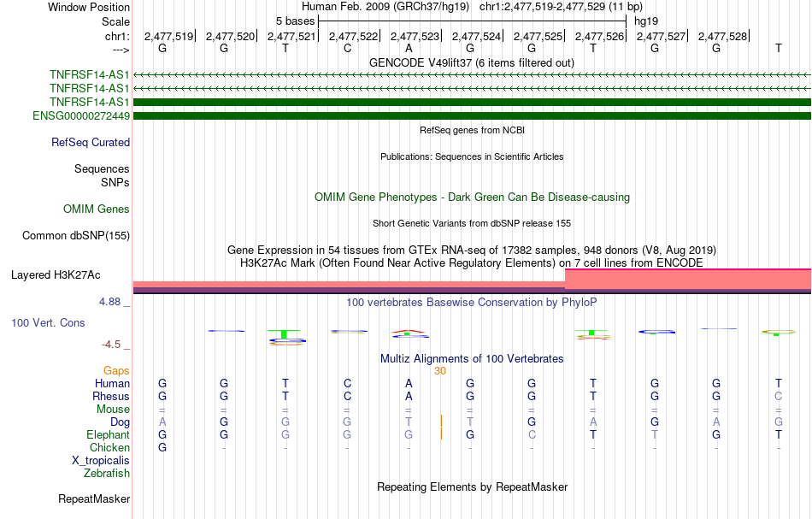This screenshot has width=812, height=519.
Task: Select the Human species row label
Action: point(112,383)
